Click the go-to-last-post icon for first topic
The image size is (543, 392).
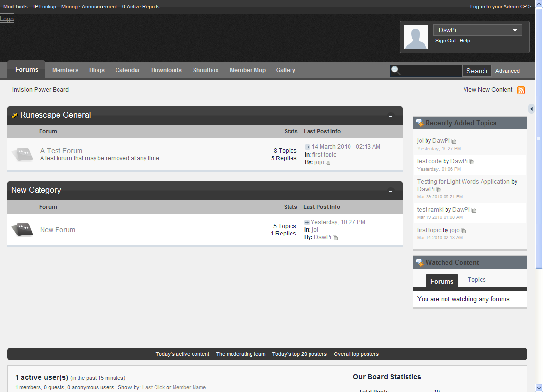(307, 147)
